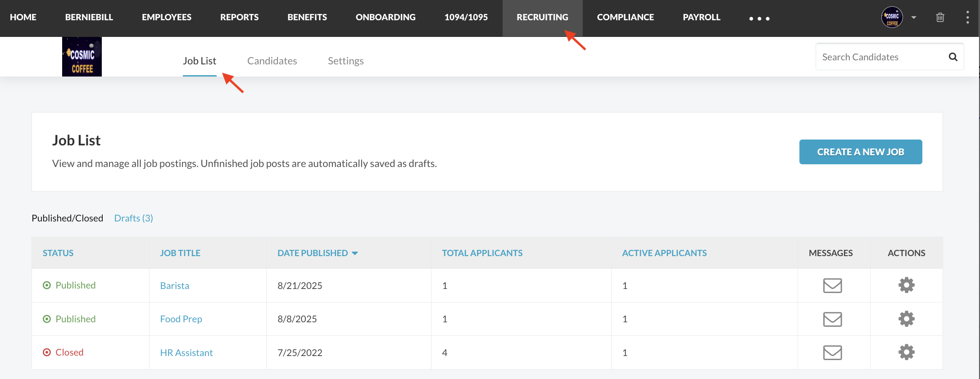
Task: Expand the more navigation items ellipsis
Action: [x=759, y=18]
